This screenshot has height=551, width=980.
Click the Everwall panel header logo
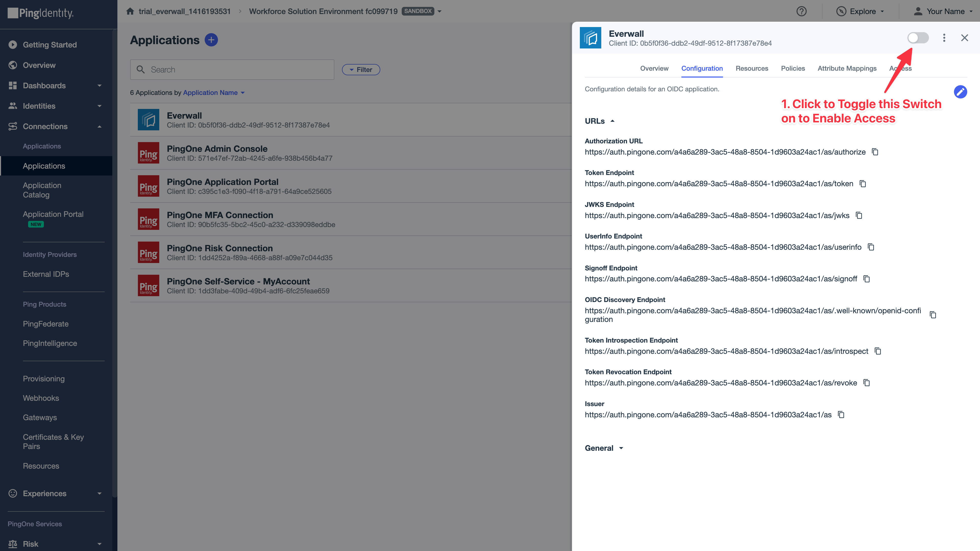591,38
